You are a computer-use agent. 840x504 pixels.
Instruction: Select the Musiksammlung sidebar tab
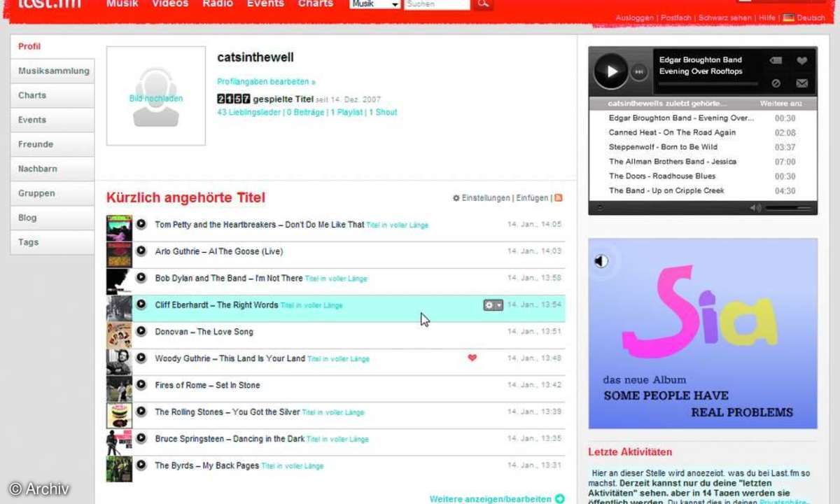(52, 71)
